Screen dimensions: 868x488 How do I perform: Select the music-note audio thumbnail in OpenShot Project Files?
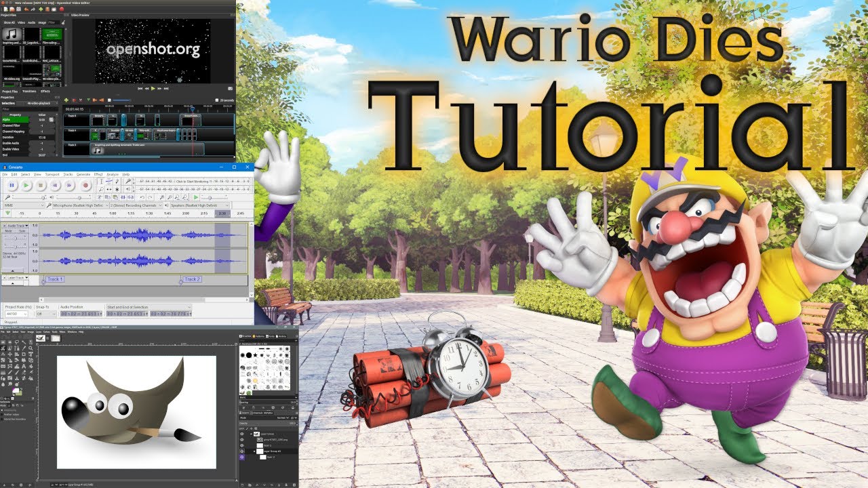tap(12, 34)
